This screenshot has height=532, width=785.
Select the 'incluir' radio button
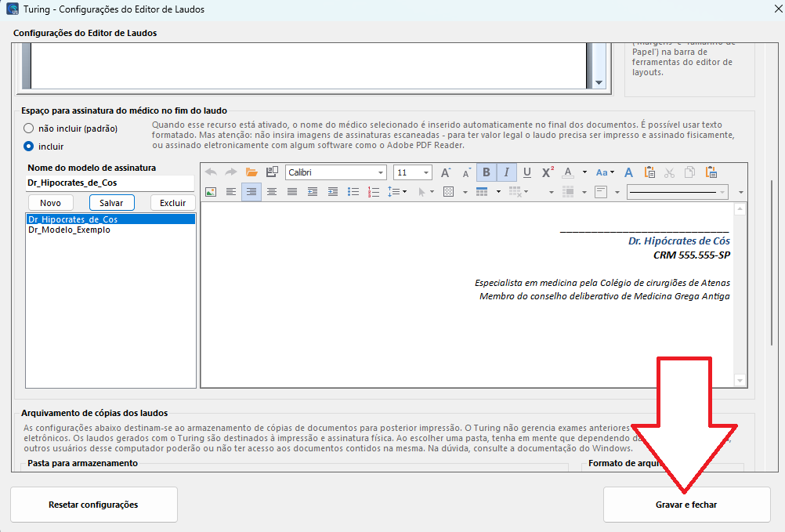coord(29,146)
